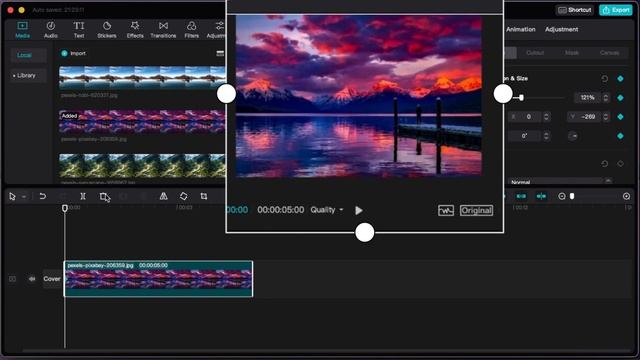Screen dimensions: 640x360
Task: Click the timeline playhead marker
Action: [64, 208]
